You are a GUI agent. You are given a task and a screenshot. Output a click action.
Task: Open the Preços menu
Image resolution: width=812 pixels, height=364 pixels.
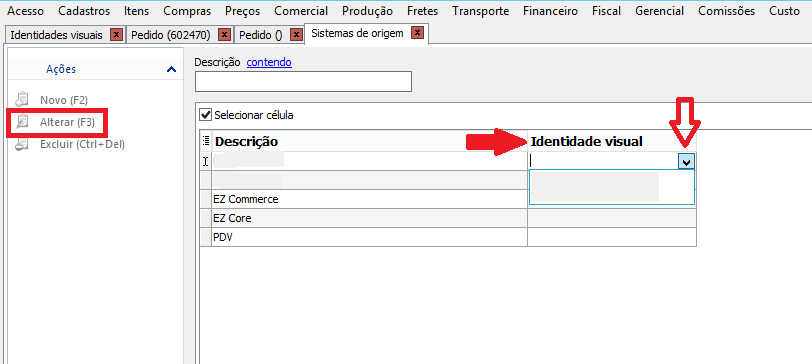(x=243, y=11)
